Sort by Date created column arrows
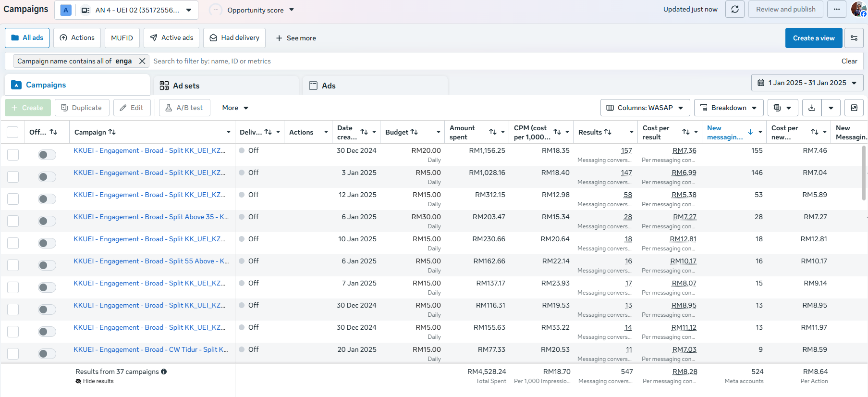Screen dimensions: 868x397 tap(364, 132)
